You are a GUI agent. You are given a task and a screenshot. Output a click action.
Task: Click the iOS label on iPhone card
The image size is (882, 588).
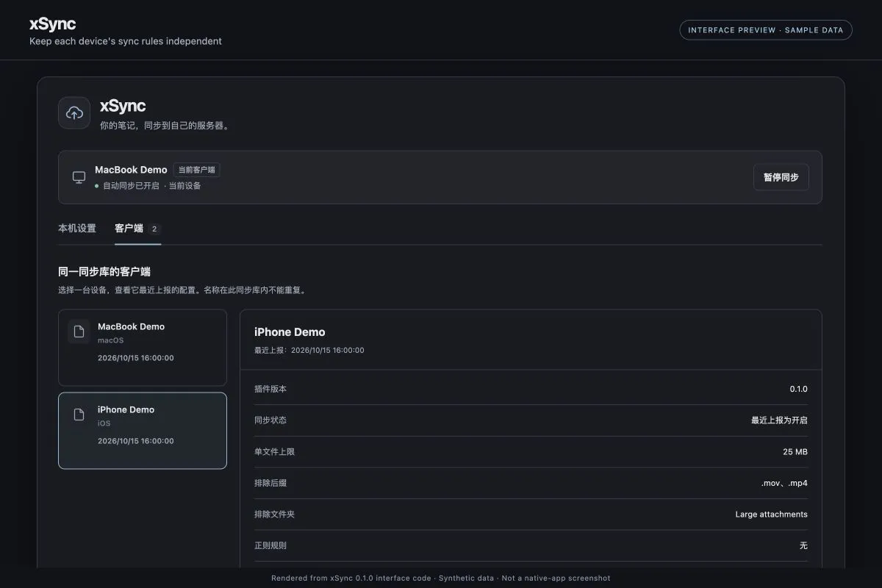(x=104, y=424)
